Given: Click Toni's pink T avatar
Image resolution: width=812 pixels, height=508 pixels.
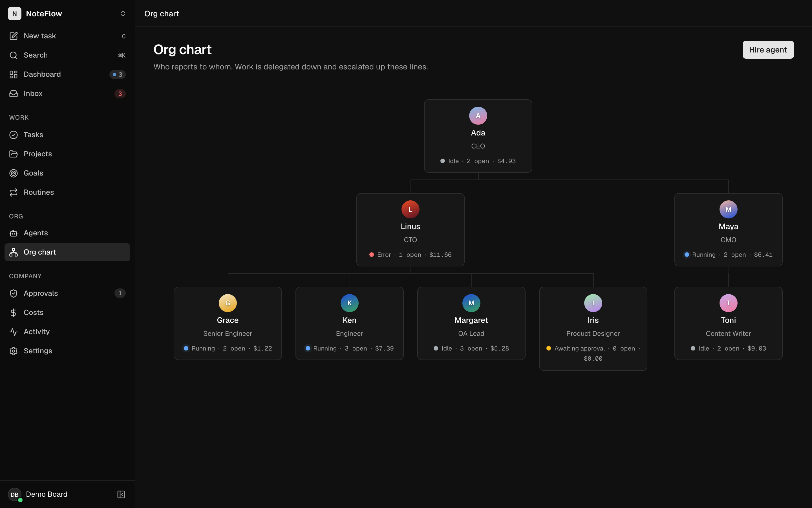Looking at the screenshot, I should (x=728, y=303).
